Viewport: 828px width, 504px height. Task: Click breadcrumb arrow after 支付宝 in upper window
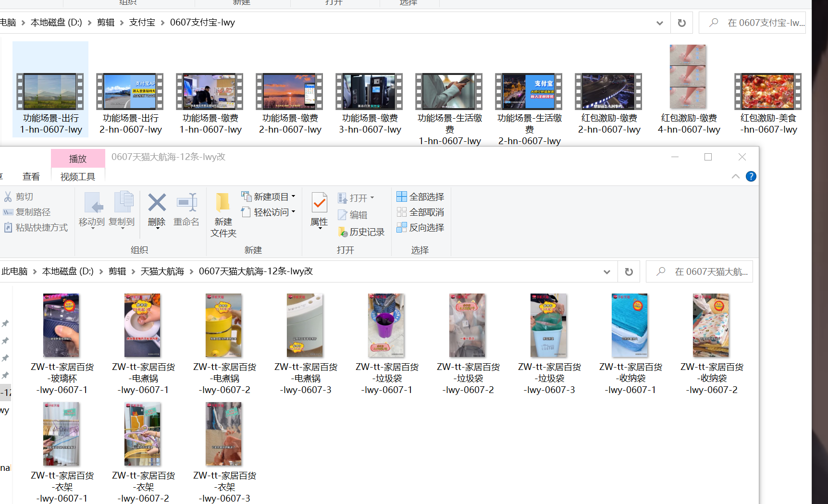162,23
